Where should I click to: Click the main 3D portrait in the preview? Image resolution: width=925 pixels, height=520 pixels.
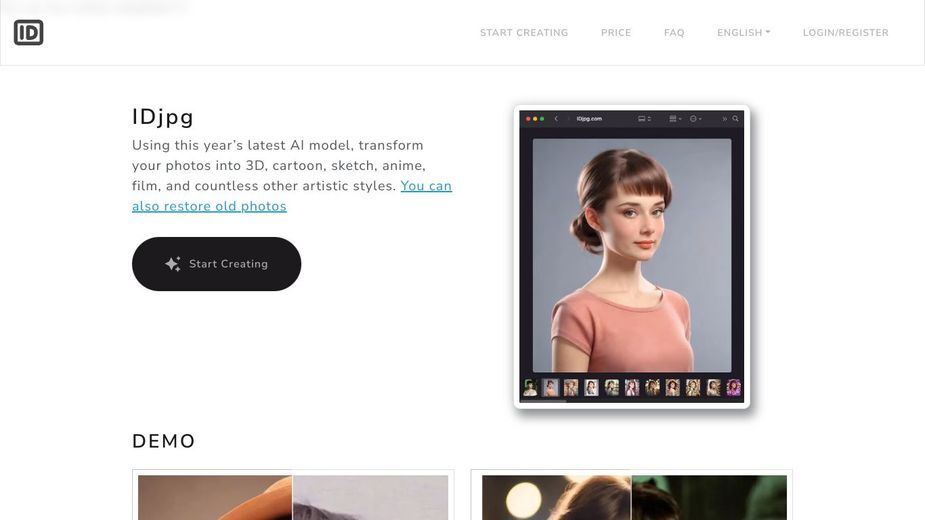click(x=632, y=255)
